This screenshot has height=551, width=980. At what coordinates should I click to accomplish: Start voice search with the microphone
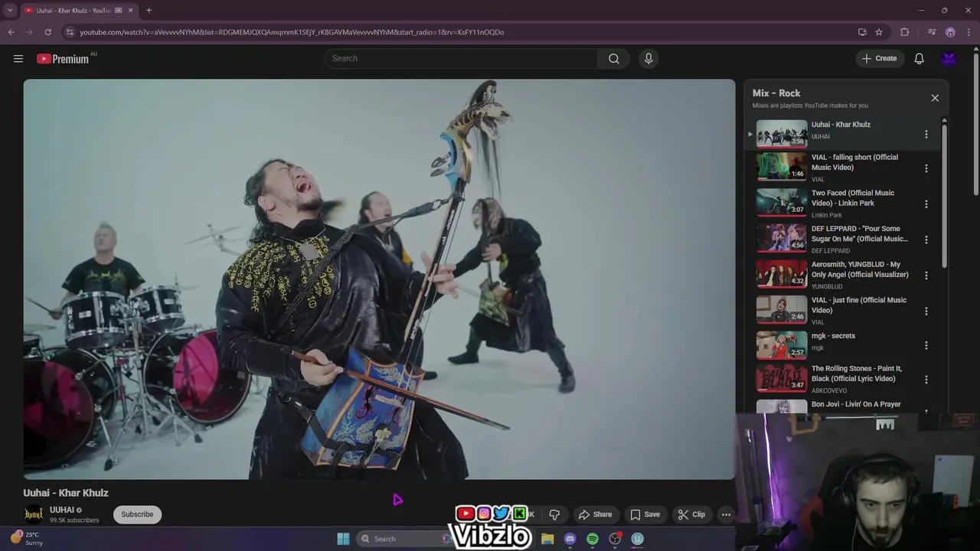(x=648, y=58)
